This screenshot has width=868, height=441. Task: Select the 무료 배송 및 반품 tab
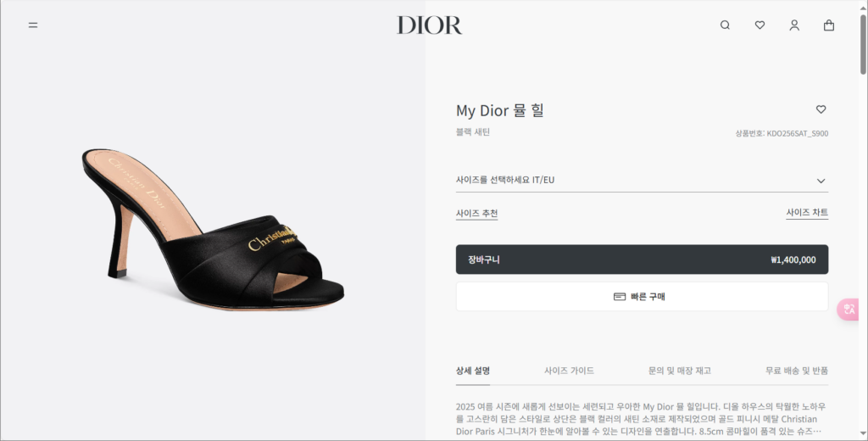797,371
